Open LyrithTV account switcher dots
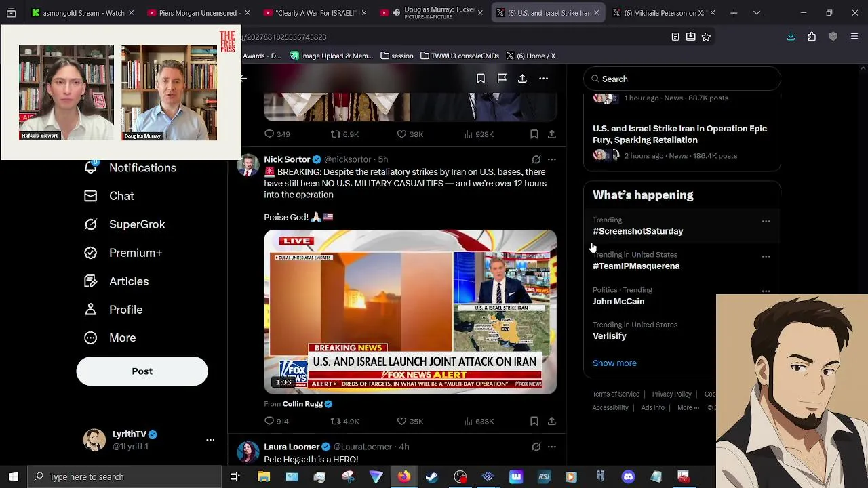The height and width of the screenshot is (488, 868). (x=210, y=440)
